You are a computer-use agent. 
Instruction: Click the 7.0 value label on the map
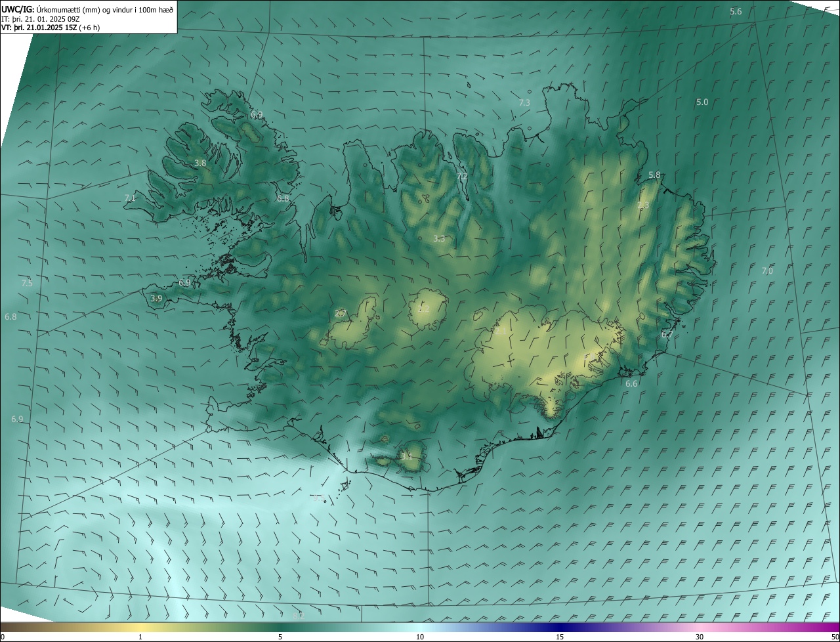click(x=767, y=270)
